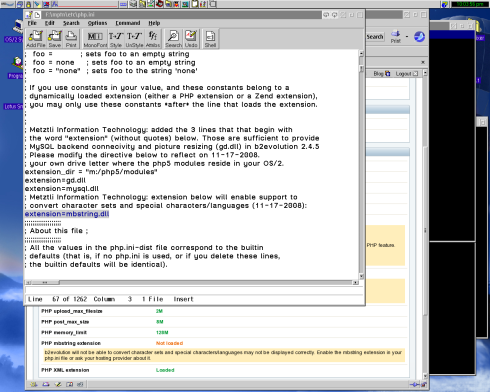Click the '2M' upload_max_filesize value
The height and width of the screenshot is (392, 490).
point(159,311)
